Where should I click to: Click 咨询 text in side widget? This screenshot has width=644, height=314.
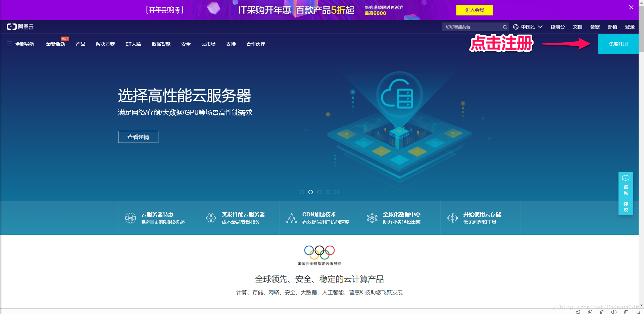[x=626, y=190]
